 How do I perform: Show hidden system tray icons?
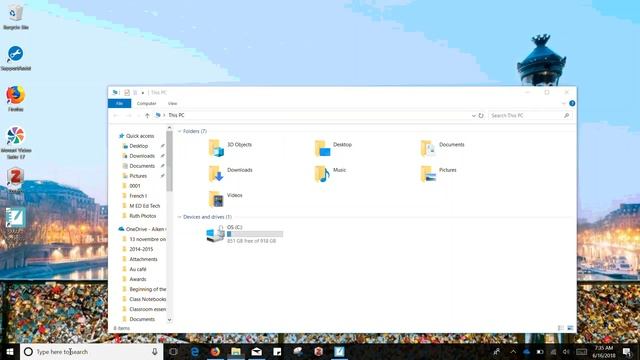513,351
